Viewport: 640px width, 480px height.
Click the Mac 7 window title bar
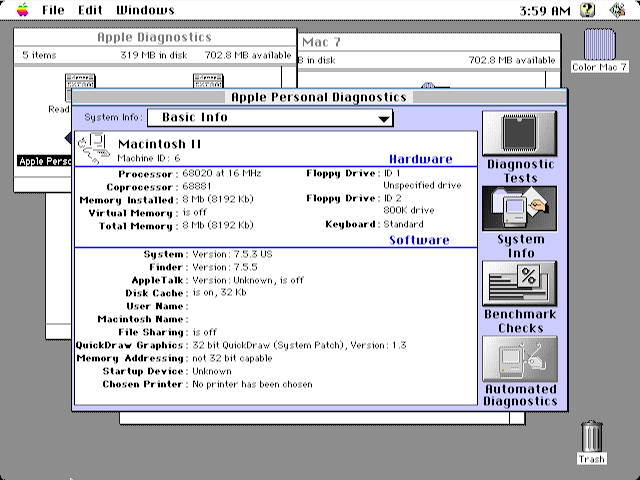pos(429,42)
